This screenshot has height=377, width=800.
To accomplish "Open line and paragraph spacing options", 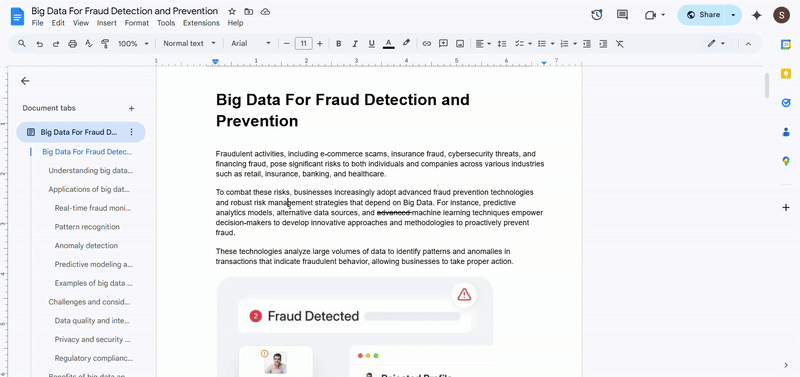I will point(502,44).
